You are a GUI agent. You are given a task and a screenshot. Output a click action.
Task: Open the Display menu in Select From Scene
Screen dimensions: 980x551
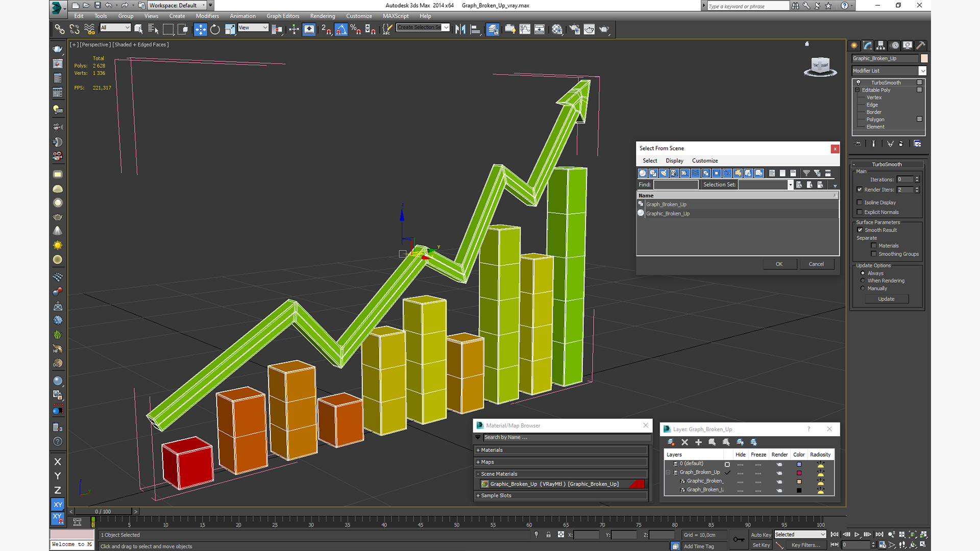(x=674, y=161)
